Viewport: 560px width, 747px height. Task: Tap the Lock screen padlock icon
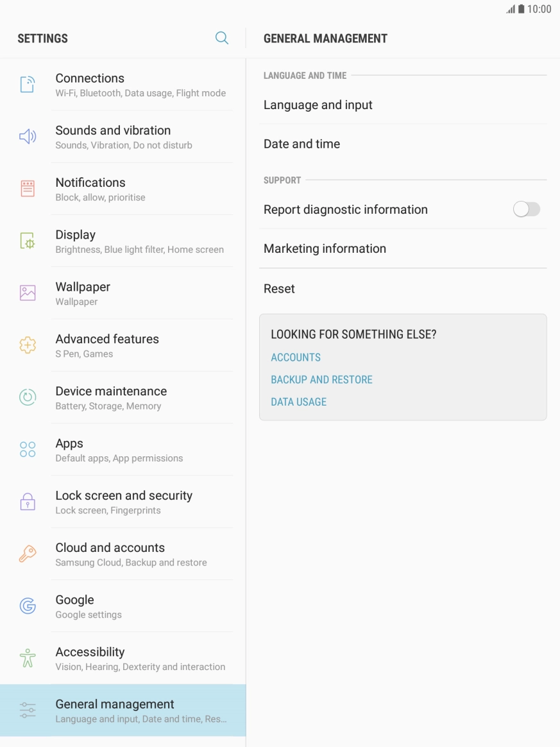pyautogui.click(x=28, y=502)
